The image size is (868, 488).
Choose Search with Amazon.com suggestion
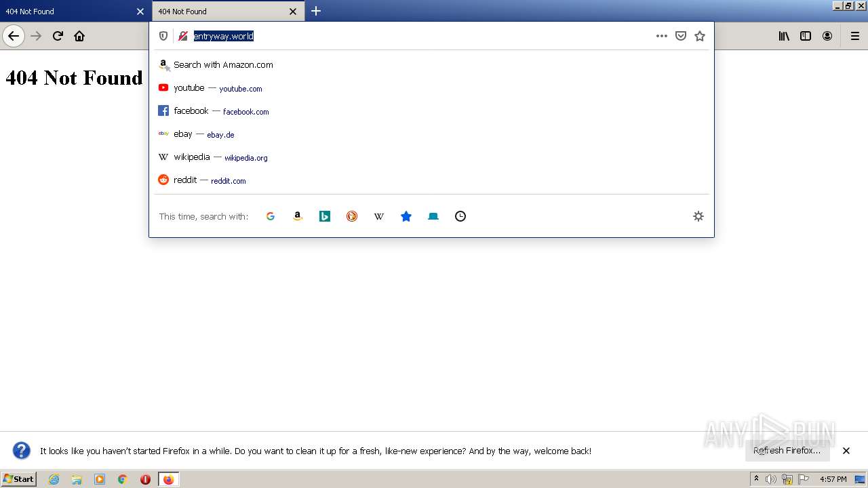coord(431,65)
